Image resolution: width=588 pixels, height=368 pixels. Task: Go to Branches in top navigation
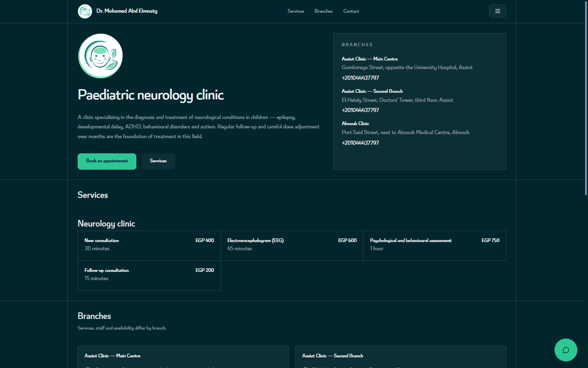pos(323,11)
